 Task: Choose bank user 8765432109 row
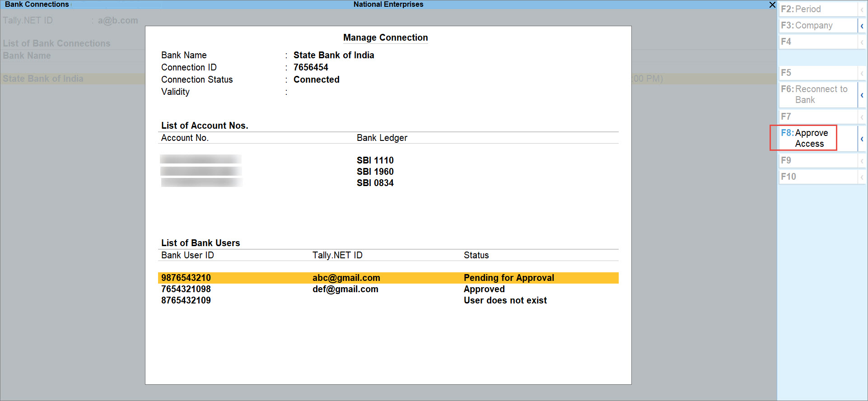click(186, 300)
